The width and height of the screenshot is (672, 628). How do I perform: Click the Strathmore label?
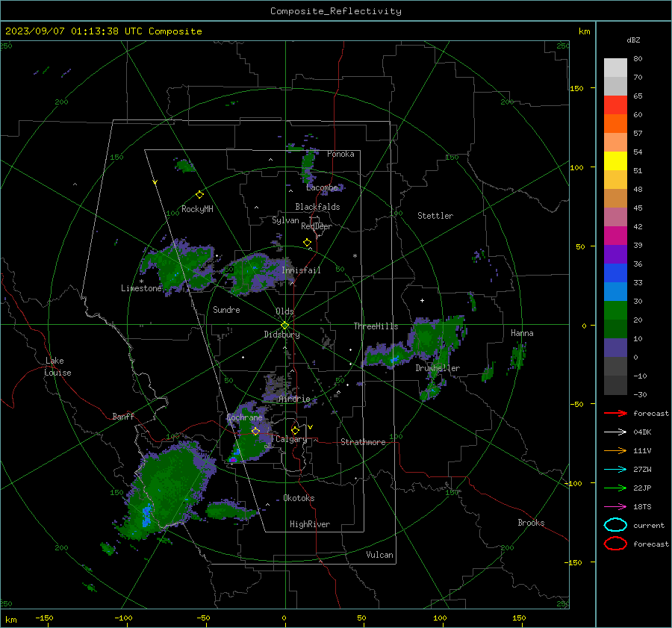(363, 442)
